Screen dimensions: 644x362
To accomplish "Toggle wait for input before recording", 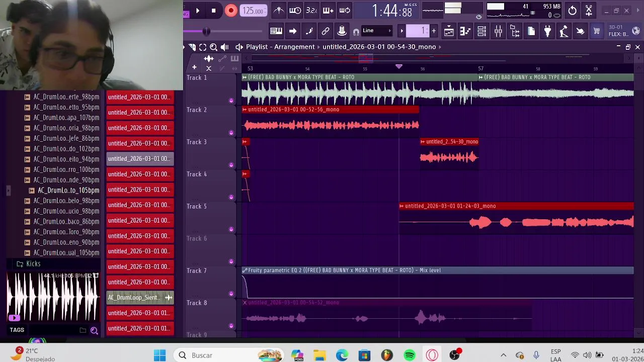I will (295, 11).
